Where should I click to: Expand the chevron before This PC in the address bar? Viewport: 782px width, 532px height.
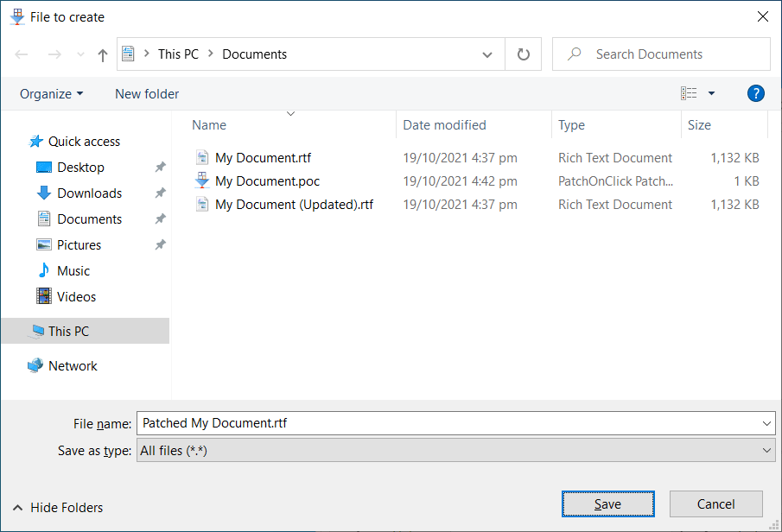[147, 54]
